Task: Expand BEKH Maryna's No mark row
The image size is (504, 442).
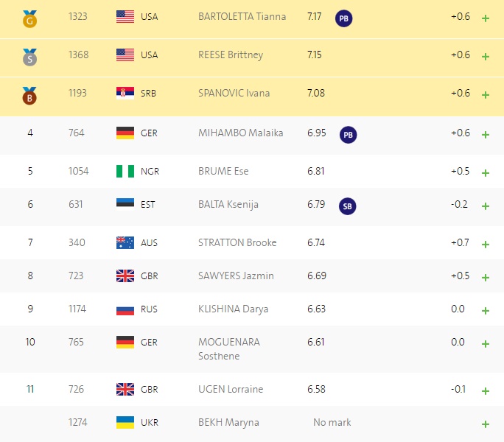Action: point(486,424)
